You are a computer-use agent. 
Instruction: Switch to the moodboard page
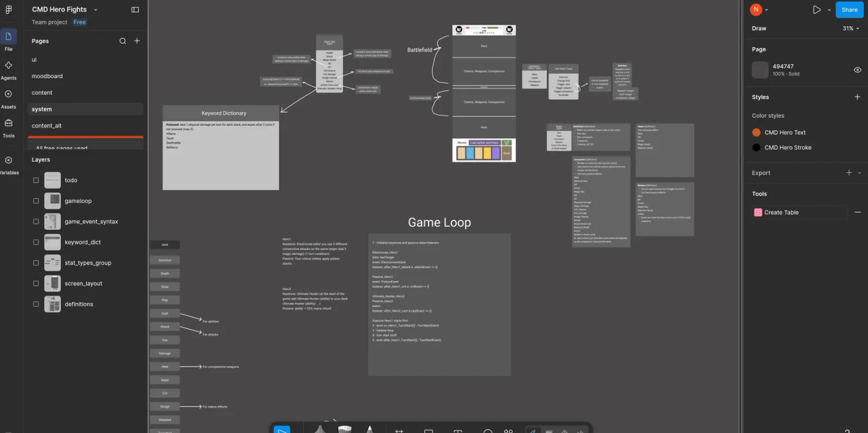point(47,76)
